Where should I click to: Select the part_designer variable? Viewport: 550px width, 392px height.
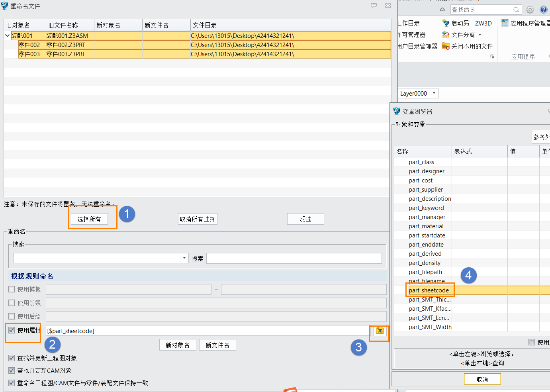427,171
